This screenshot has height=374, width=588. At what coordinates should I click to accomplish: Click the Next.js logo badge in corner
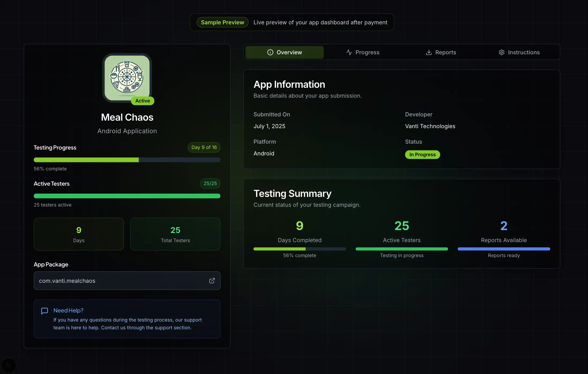9,365
